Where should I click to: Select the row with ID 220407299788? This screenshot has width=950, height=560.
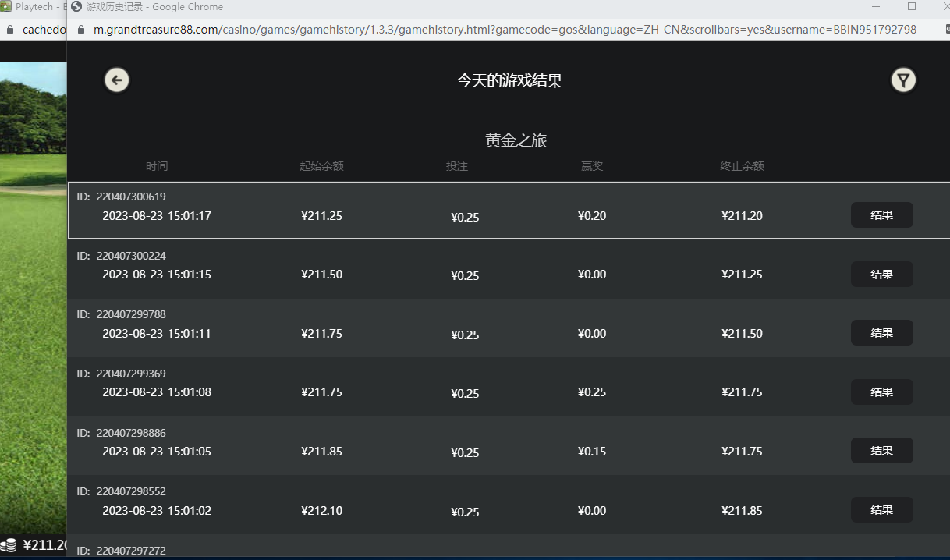509,328
